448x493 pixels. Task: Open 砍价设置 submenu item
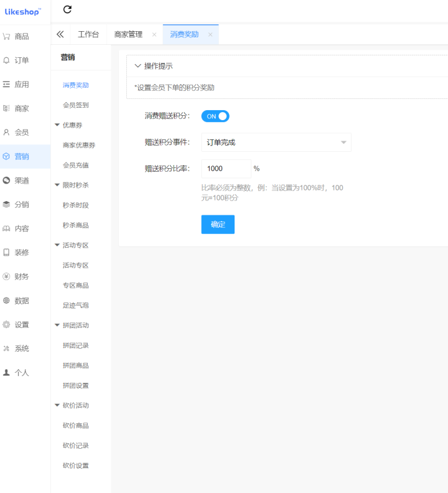click(x=75, y=466)
